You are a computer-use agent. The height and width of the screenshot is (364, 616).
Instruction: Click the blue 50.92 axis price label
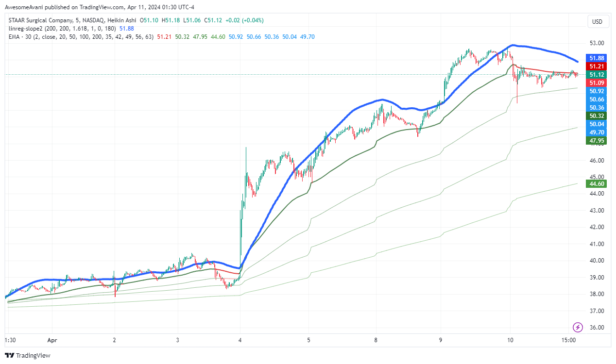tap(597, 91)
